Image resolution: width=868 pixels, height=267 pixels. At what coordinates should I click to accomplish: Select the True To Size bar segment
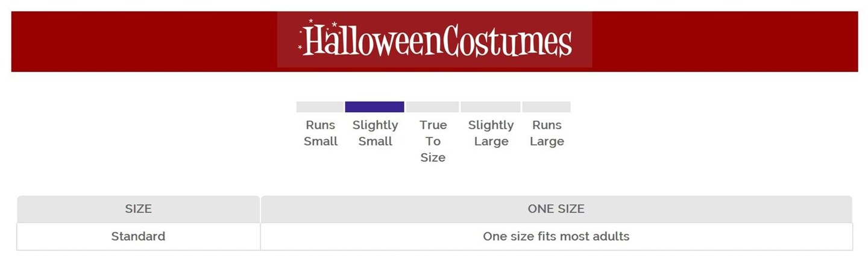(x=432, y=107)
